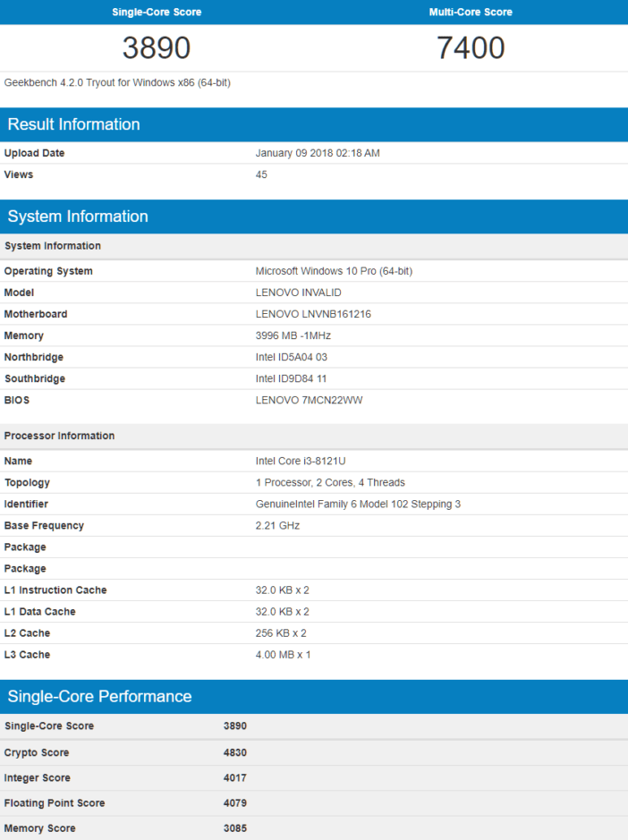Select identifier GenuineIntel Family 6 Model 102 Stepping 3
Screen dimensions: 628x840
tap(358, 504)
